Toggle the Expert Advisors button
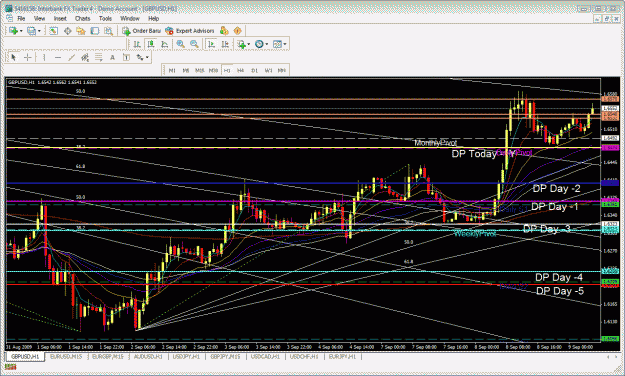This screenshot has height=376, width=625. pos(190,31)
